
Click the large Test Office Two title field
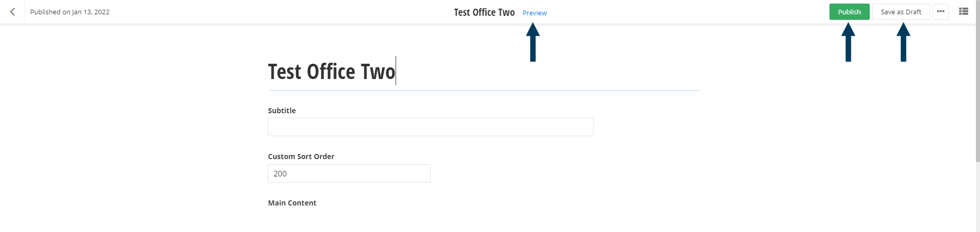click(x=332, y=72)
